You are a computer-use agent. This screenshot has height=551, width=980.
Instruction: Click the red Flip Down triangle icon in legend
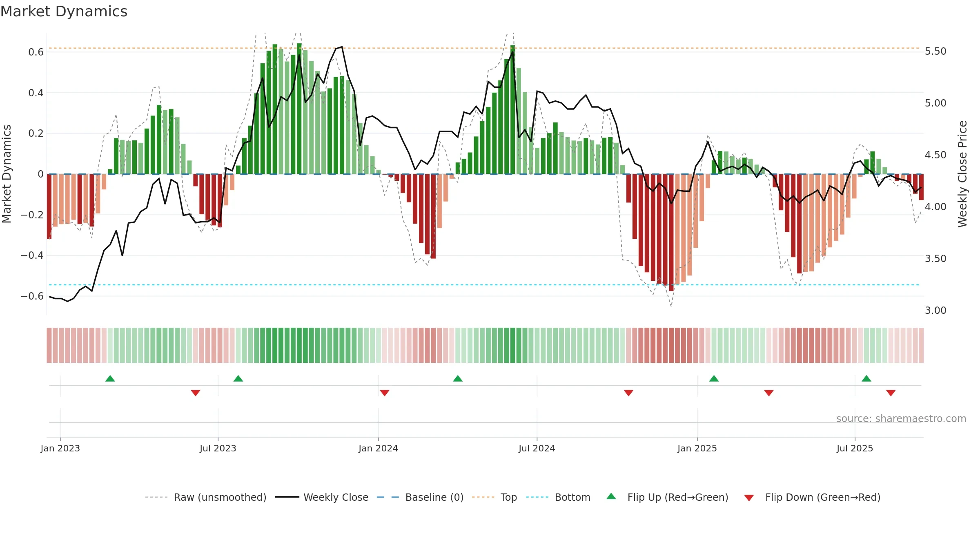(x=749, y=498)
